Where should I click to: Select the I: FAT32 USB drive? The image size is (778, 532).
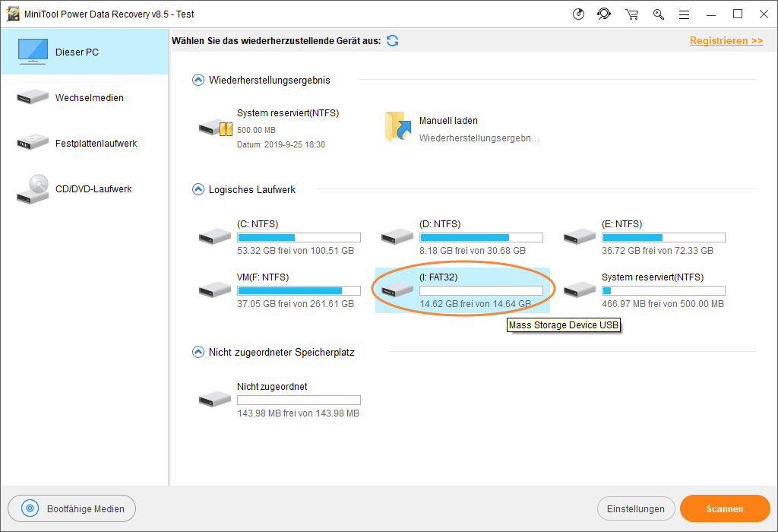[462, 290]
